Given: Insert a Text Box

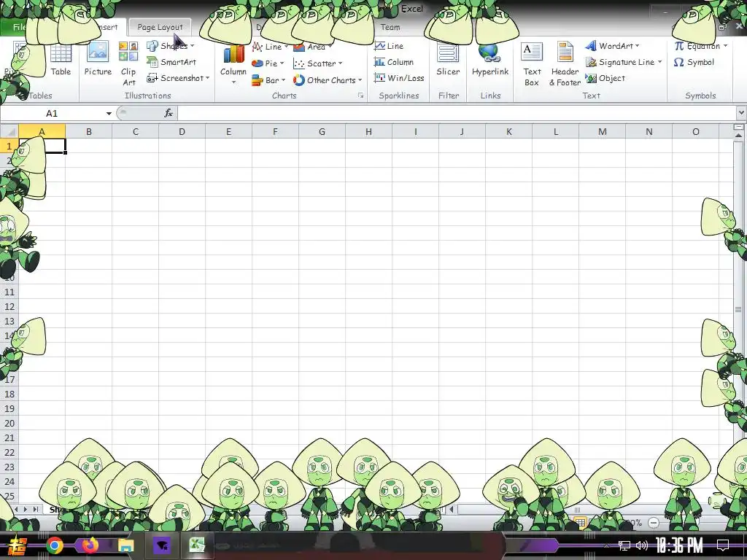Looking at the screenshot, I should [x=532, y=65].
